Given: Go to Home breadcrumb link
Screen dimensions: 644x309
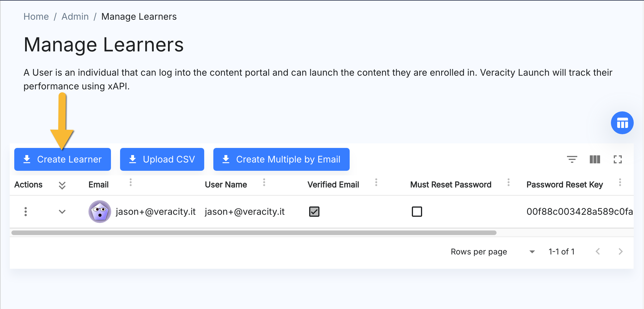Looking at the screenshot, I should pos(36,17).
